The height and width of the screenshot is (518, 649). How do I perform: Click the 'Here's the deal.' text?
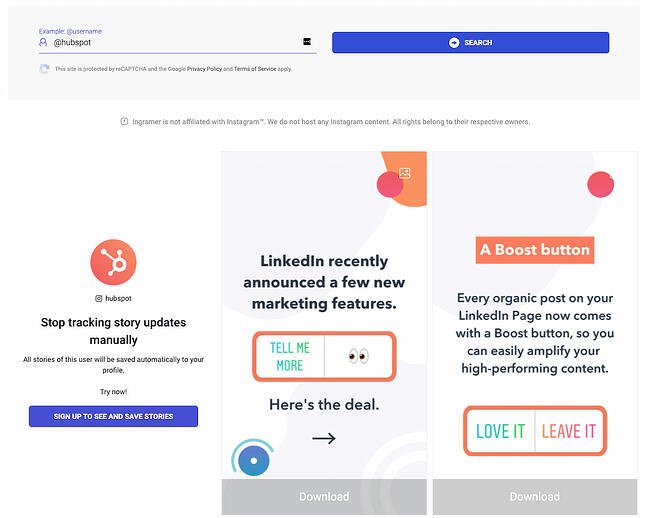(x=324, y=404)
